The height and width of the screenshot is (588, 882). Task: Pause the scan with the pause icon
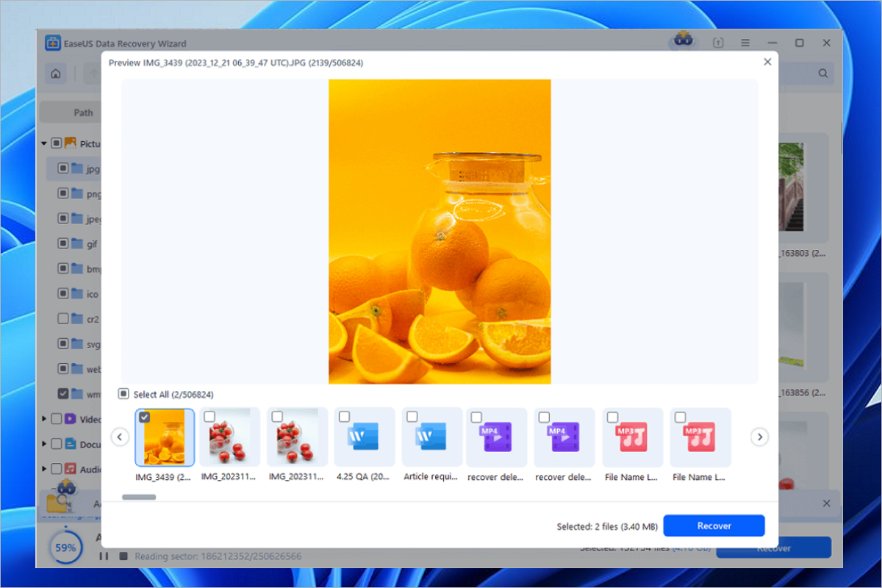(104, 556)
